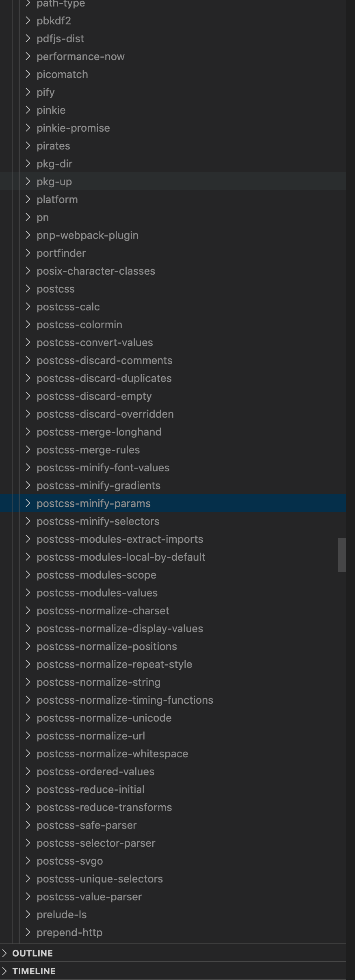The image size is (355, 980).
Task: Collapse the selected postcss-minify-params folder
Action: click(27, 503)
